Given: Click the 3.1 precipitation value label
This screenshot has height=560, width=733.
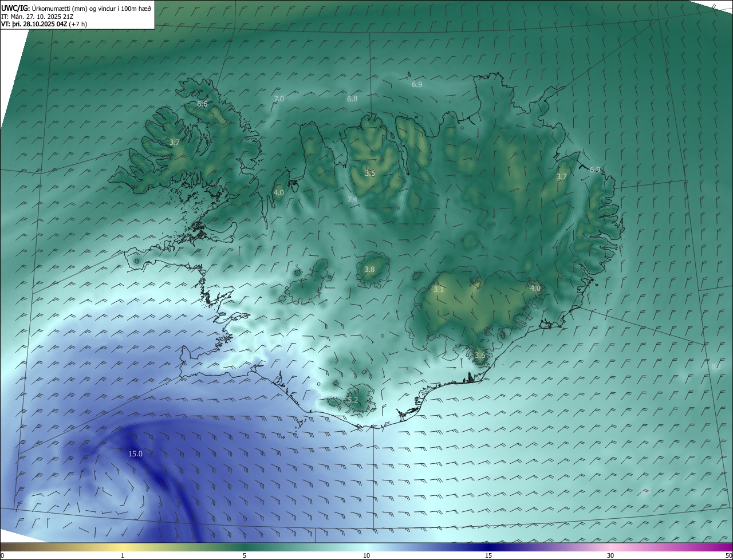Looking at the screenshot, I should click(x=439, y=290).
